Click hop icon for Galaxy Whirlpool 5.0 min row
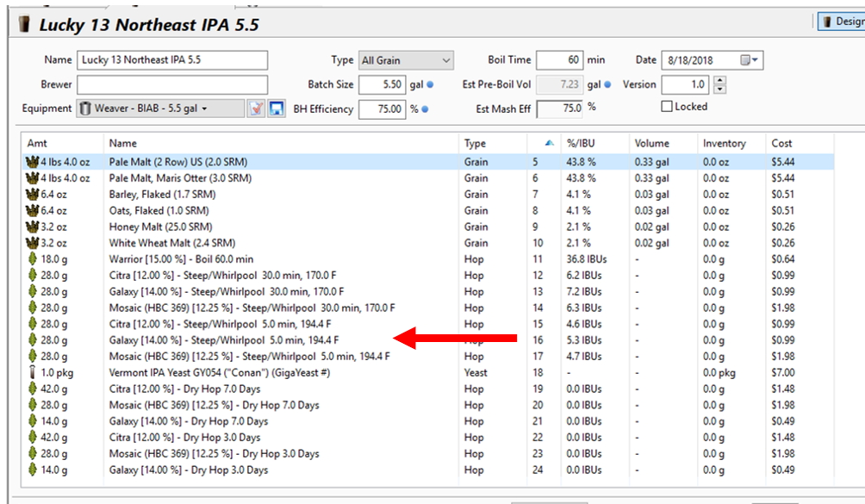 [x=33, y=340]
